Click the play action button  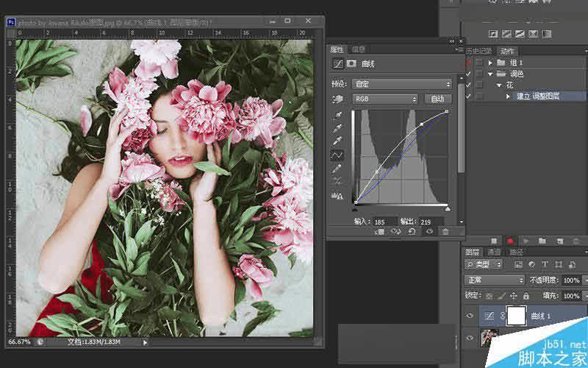tap(524, 241)
